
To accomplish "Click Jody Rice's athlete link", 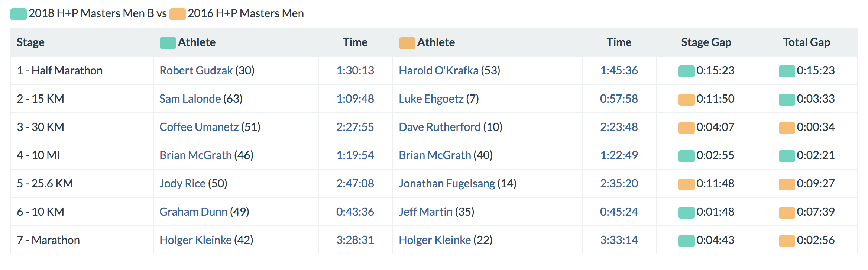I will (x=182, y=184).
